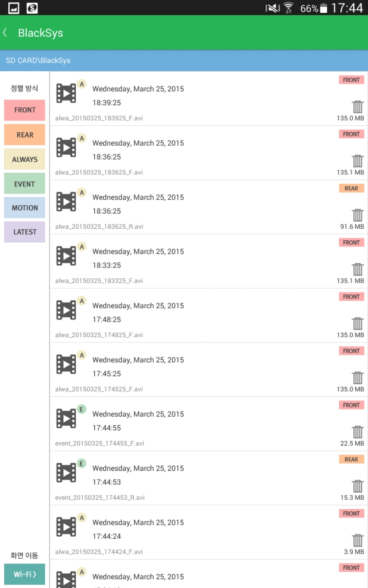Show only ALWAYS recordings
The height and width of the screenshot is (588, 368).
(25, 159)
